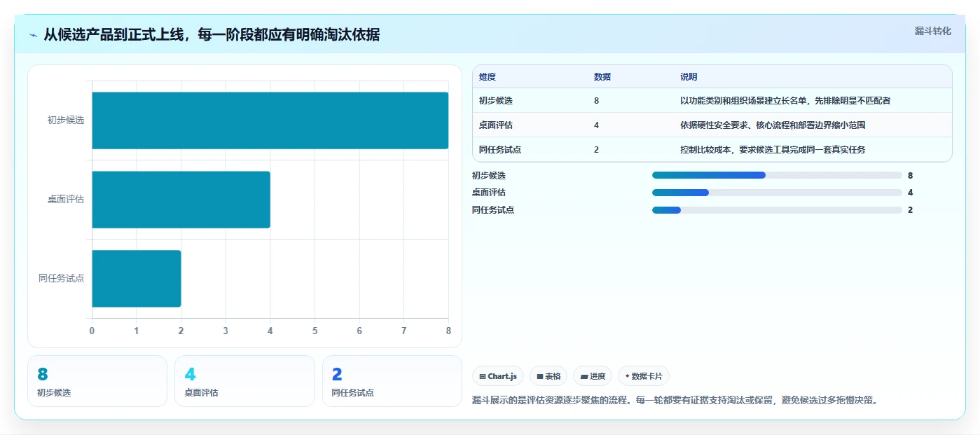
Task: Click the 进度 tag chip
Action: coord(593,376)
